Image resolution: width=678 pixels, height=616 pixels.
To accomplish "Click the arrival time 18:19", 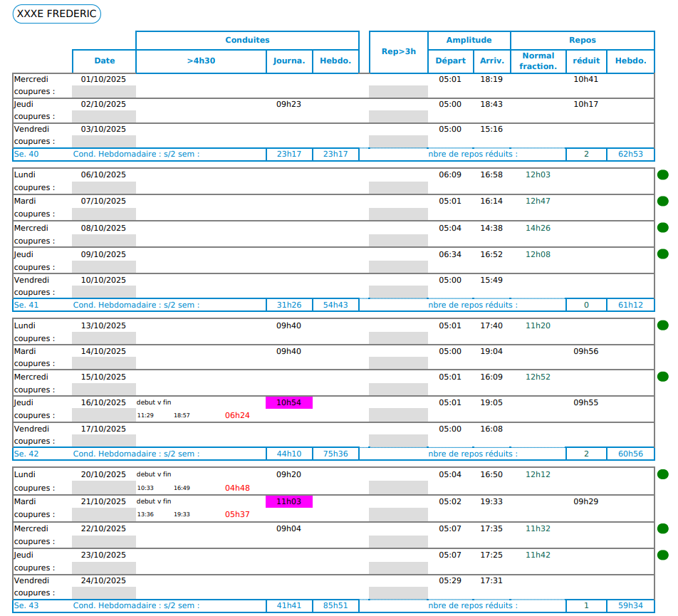I will [491, 80].
